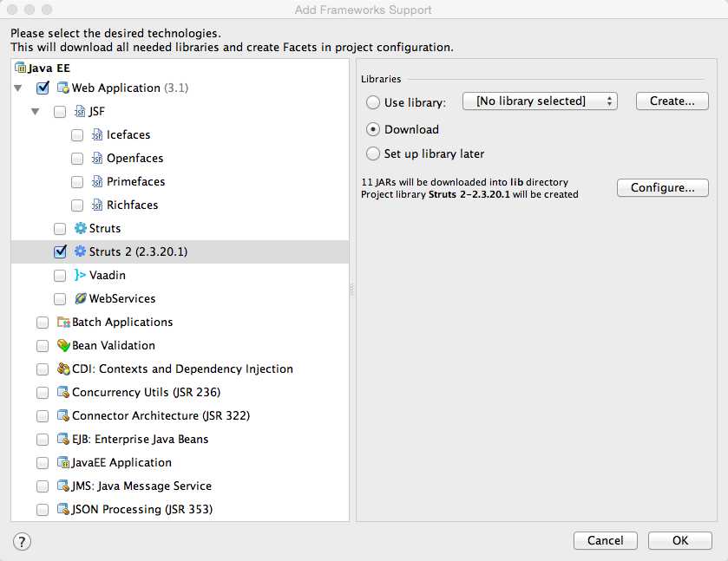Tick the JavaEE Application checkbox
The image size is (728, 561).
click(x=43, y=463)
